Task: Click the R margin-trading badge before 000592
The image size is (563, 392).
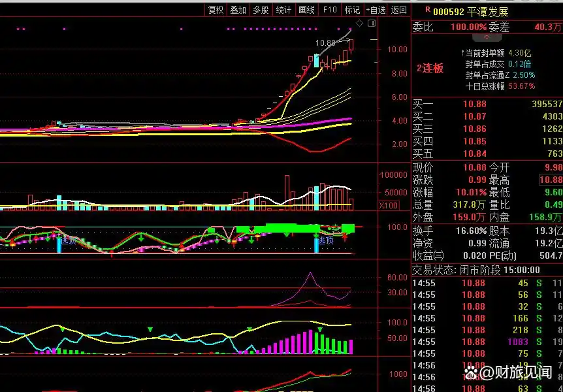Action: pos(428,10)
